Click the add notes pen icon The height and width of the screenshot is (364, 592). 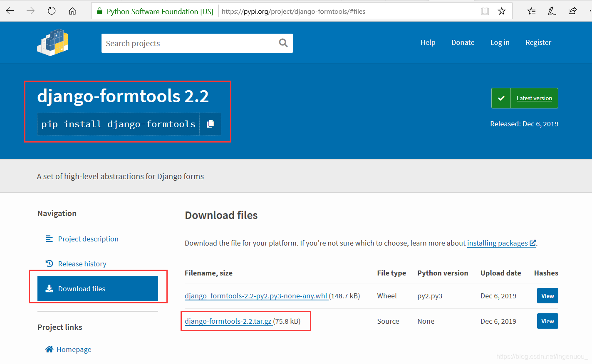click(552, 11)
